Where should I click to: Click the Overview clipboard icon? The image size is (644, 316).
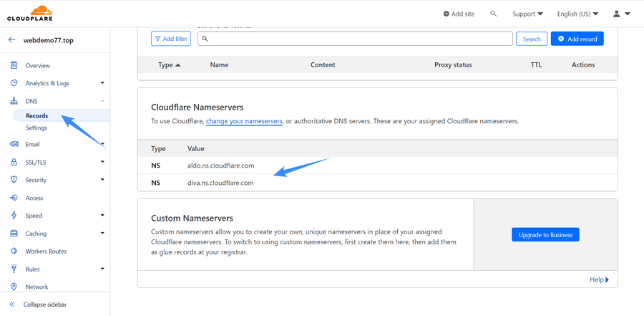tap(14, 65)
